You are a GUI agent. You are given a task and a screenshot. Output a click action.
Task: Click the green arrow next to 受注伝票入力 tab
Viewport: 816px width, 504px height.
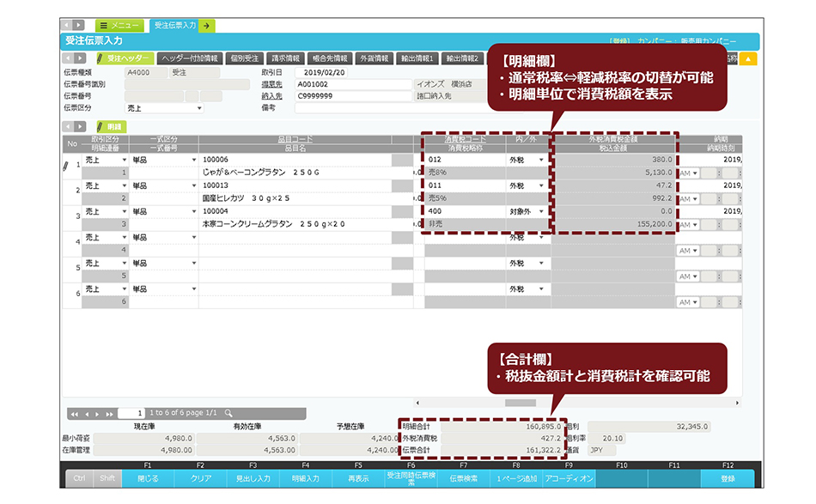(207, 26)
